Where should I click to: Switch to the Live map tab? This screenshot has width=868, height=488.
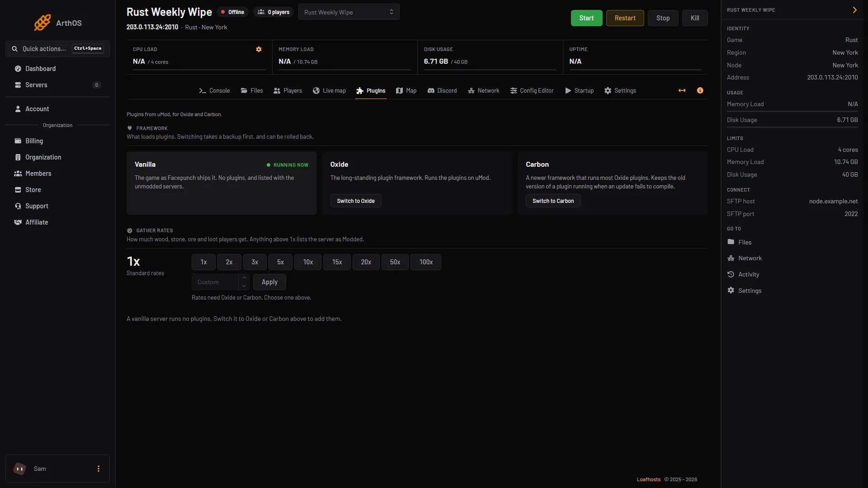pyautogui.click(x=329, y=90)
